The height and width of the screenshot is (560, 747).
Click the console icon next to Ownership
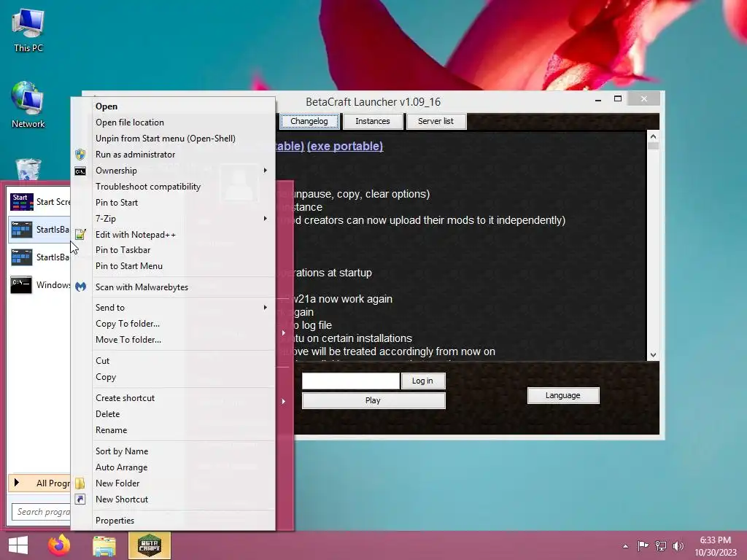[80, 171]
